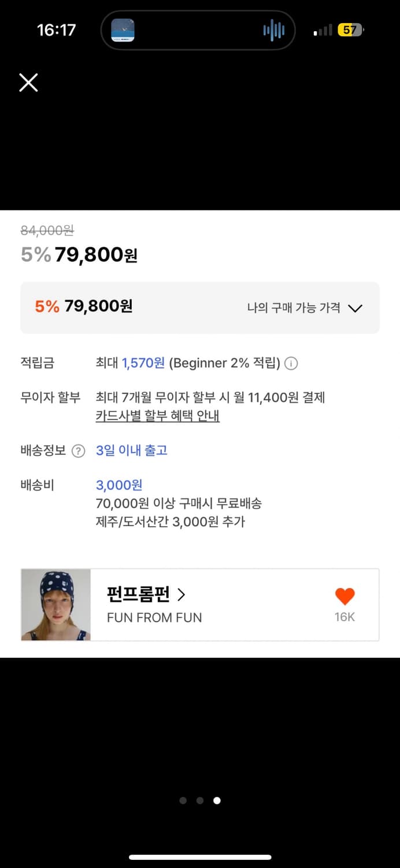
Task: Toggle the like heart to unlike the brand
Action: click(x=345, y=596)
